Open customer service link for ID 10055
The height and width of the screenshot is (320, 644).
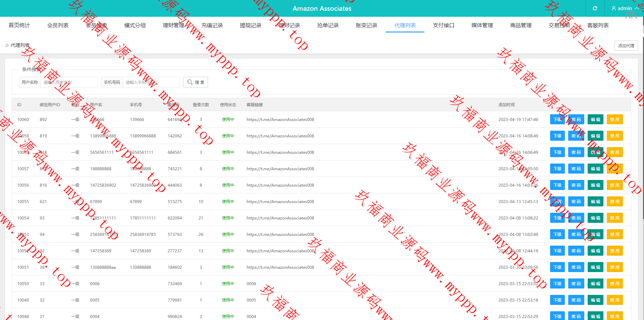(x=280, y=202)
